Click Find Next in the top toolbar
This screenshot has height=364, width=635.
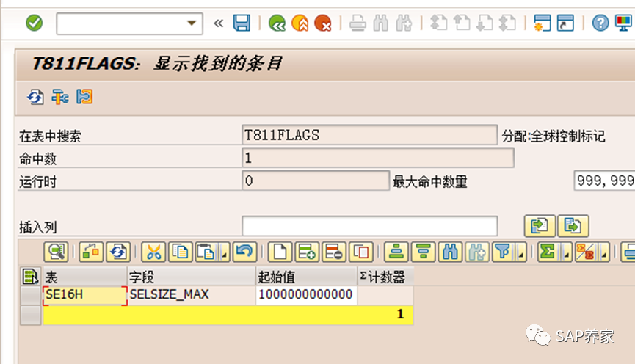pos(404,23)
